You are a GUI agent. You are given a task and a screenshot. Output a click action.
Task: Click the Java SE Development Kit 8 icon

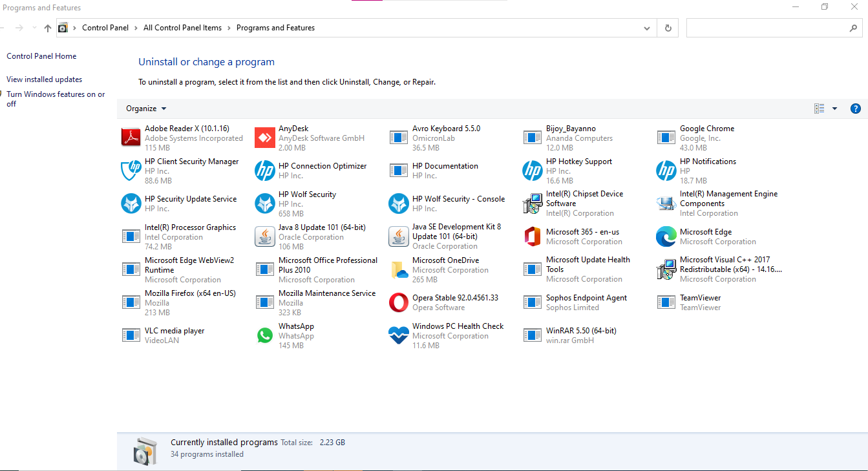tap(399, 236)
